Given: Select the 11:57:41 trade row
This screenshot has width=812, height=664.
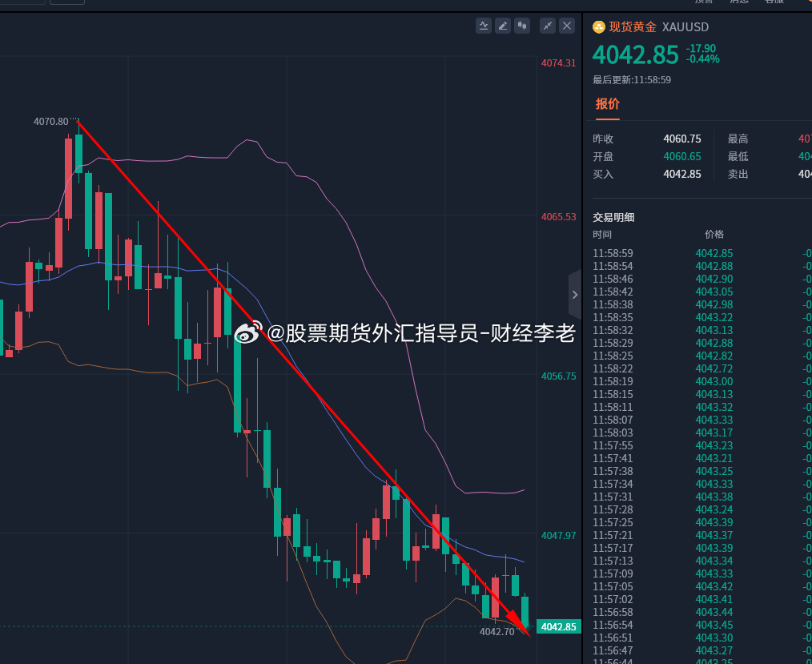Looking at the screenshot, I should tap(702, 458).
